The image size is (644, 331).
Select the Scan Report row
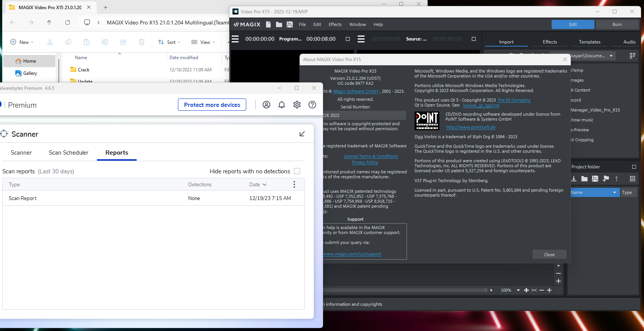[x=153, y=198]
